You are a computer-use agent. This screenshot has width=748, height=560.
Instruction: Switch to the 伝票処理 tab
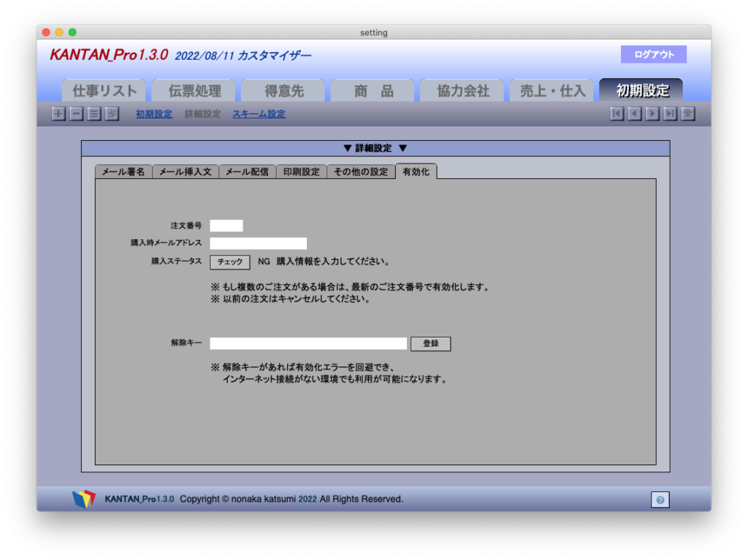pyautogui.click(x=194, y=91)
